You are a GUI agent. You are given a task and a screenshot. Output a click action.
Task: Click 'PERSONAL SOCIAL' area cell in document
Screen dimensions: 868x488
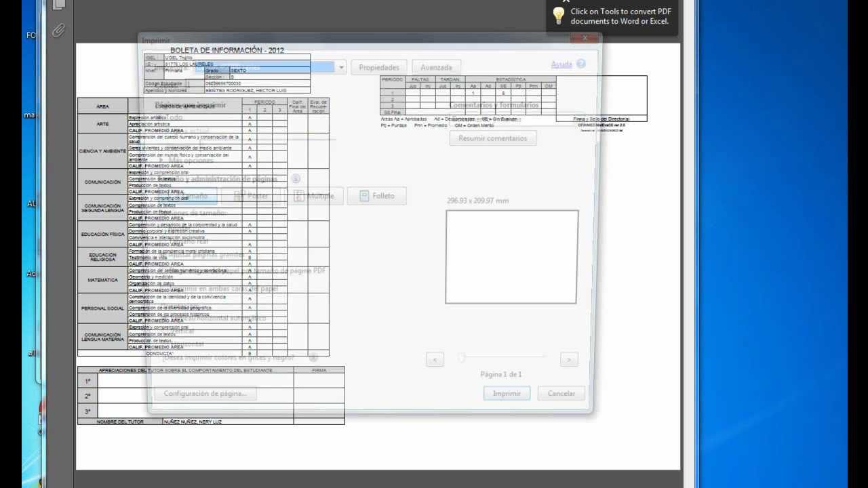103,308
